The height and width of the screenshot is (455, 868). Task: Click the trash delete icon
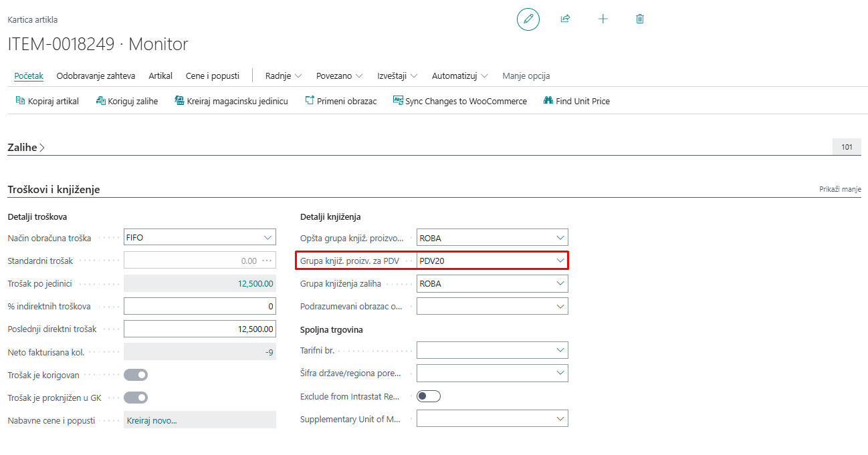(640, 19)
